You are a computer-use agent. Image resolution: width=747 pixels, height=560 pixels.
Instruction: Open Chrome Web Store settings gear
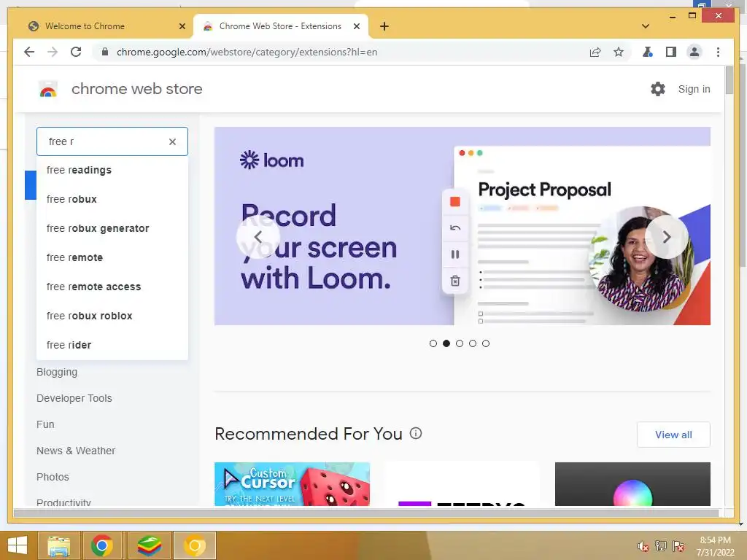point(658,88)
